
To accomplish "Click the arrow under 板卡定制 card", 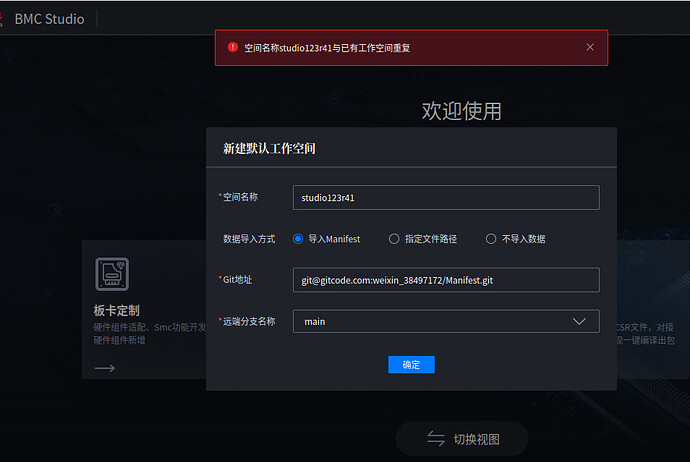I will (105, 368).
